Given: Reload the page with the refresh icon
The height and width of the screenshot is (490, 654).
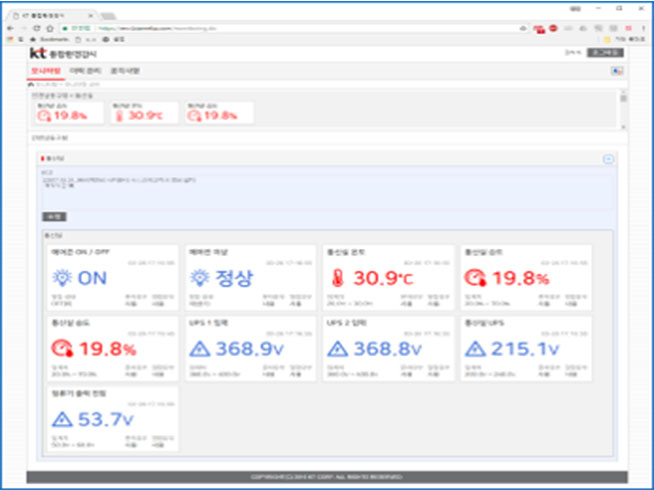Looking at the screenshot, I should 37,28.
